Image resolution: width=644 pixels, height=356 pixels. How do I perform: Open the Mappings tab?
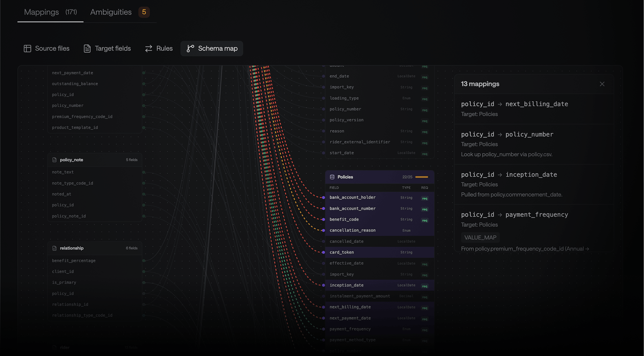pyautogui.click(x=50, y=12)
